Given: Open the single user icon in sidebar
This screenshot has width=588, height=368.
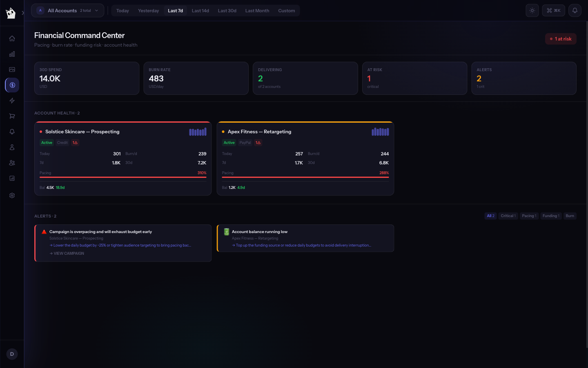Looking at the screenshot, I should point(12,147).
